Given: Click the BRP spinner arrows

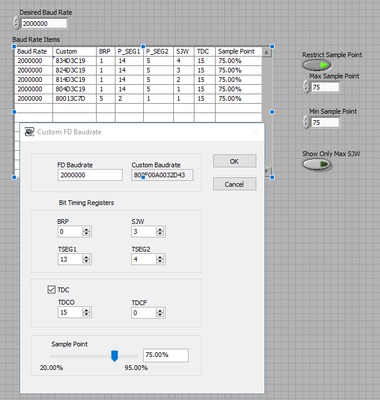Looking at the screenshot, I should coord(86,231).
